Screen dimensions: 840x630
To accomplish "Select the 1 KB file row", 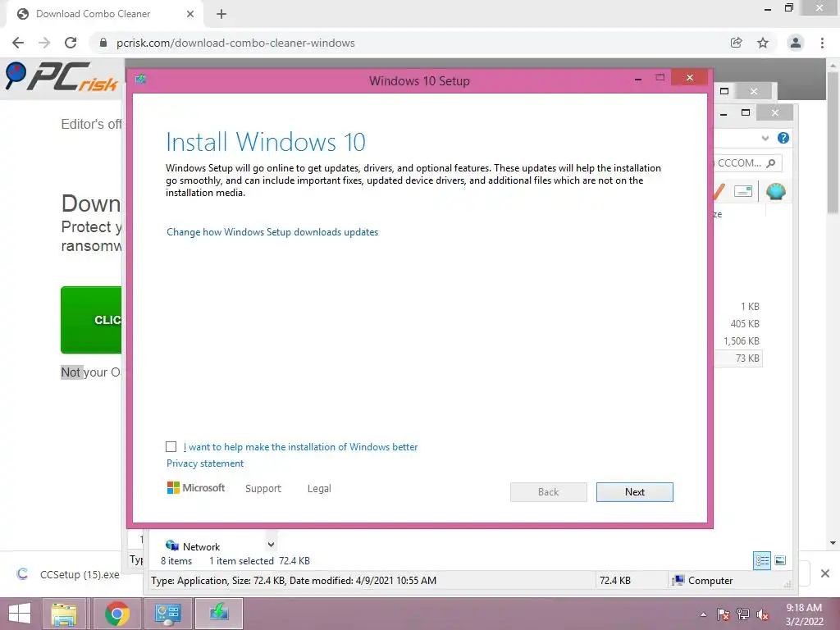I will pyautogui.click(x=738, y=307).
